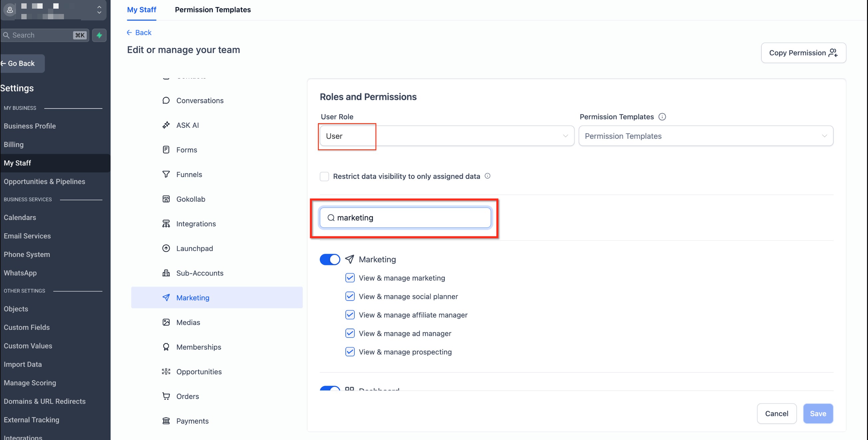Click the Memberships badge icon
Image resolution: width=868 pixels, height=440 pixels.
(166, 347)
